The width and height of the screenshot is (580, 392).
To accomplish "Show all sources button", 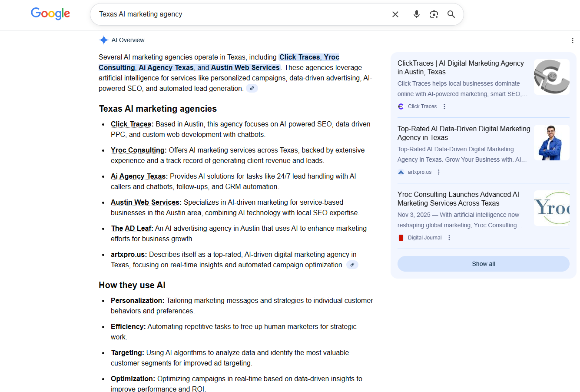I will tap(484, 264).
